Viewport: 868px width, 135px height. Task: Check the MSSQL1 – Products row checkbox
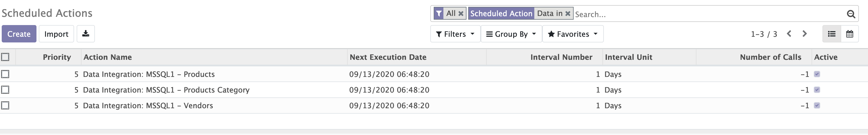coord(5,74)
